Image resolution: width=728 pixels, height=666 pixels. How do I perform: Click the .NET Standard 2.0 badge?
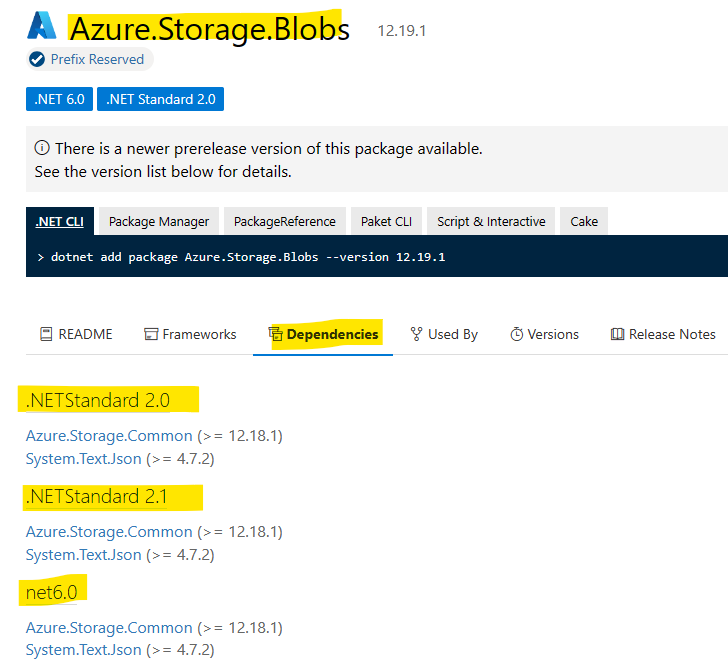point(161,99)
